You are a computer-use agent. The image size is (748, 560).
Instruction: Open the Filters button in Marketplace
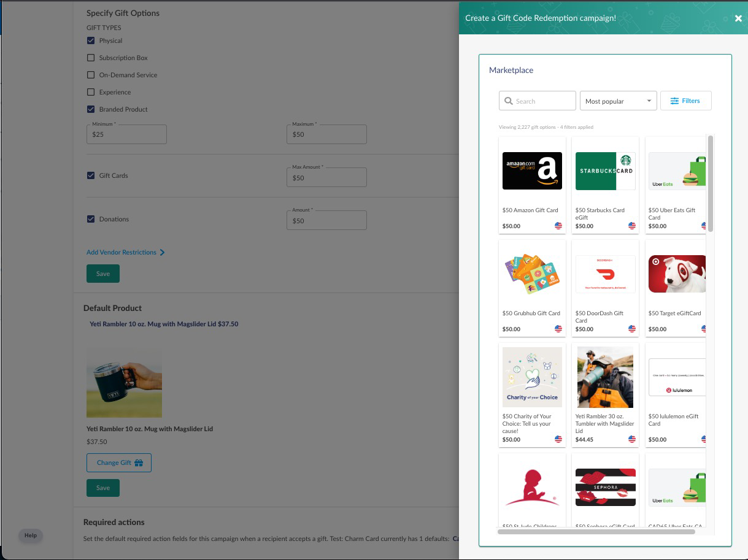(x=685, y=101)
